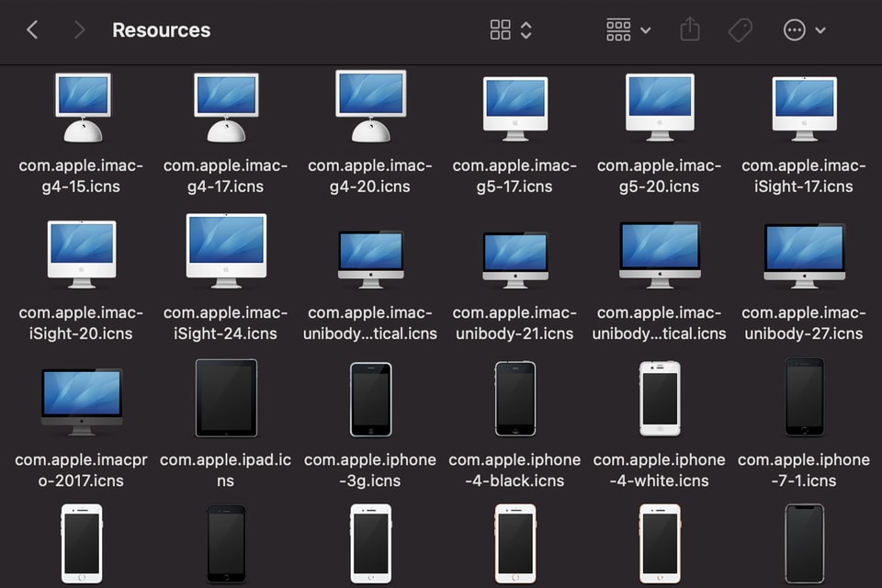Image resolution: width=882 pixels, height=588 pixels.
Task: Click the icon view button in toolbar
Action: pyautogui.click(x=500, y=29)
